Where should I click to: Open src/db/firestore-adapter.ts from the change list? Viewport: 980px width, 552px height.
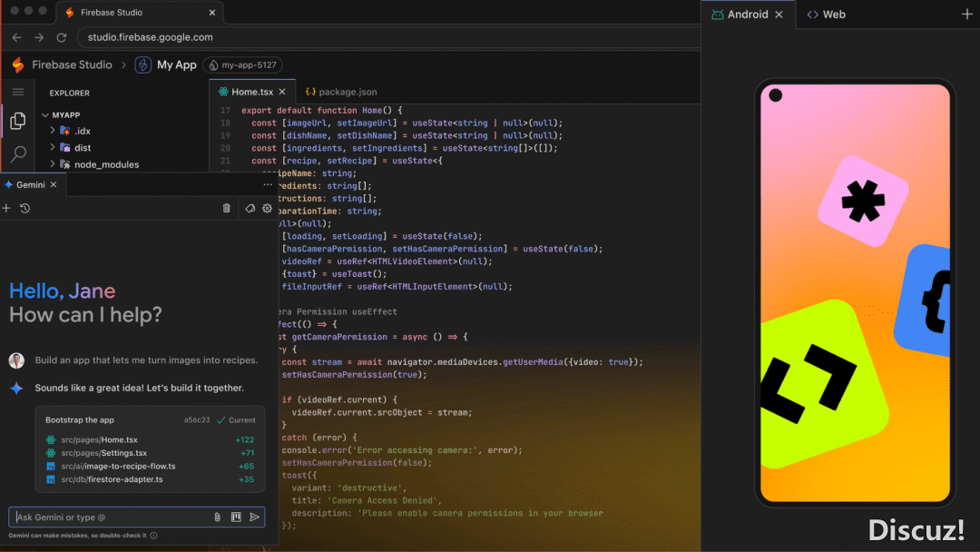(112, 478)
